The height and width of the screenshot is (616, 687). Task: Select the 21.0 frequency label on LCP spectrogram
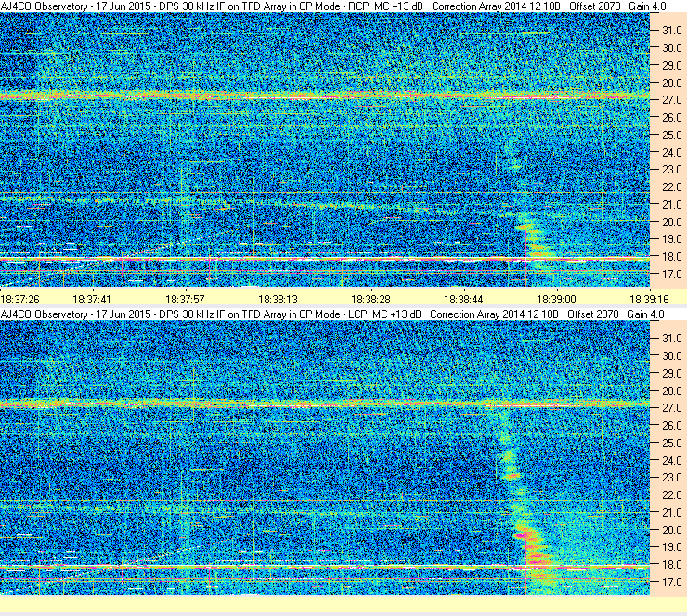(671, 513)
